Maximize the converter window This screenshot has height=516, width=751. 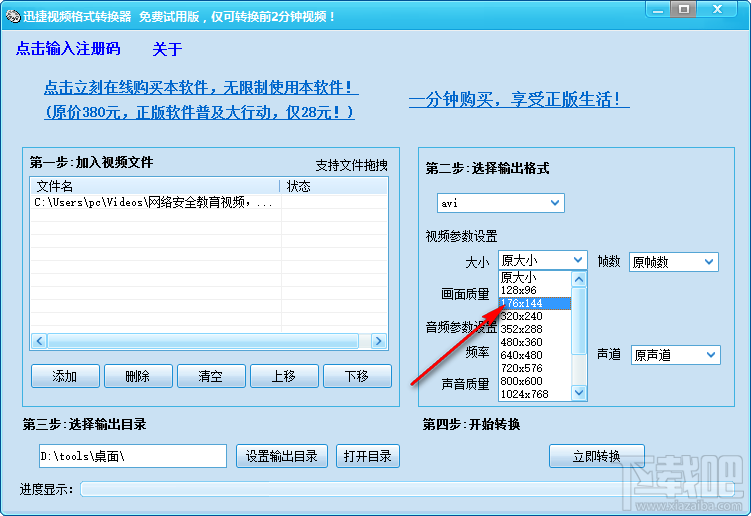pyautogui.click(x=684, y=9)
